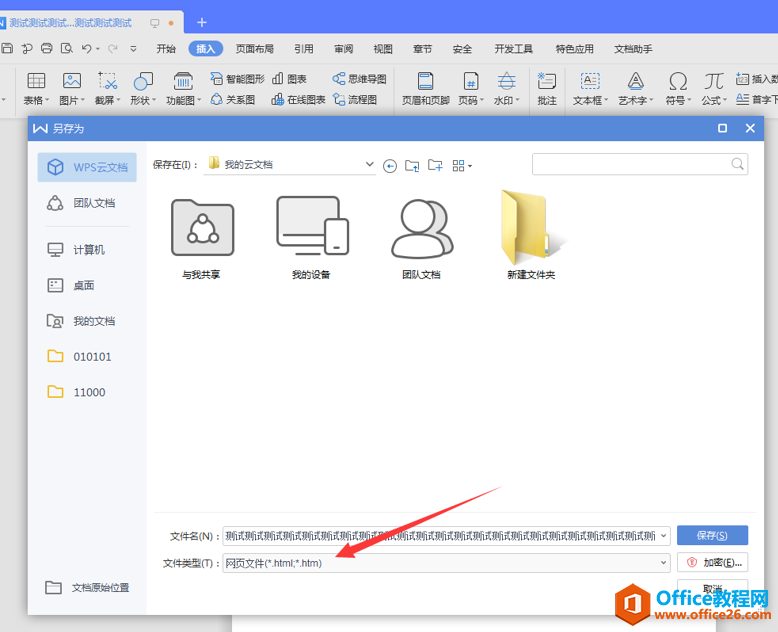Open the file type (网页文件) dropdown
Screen dimensions: 778x632
pos(663,563)
